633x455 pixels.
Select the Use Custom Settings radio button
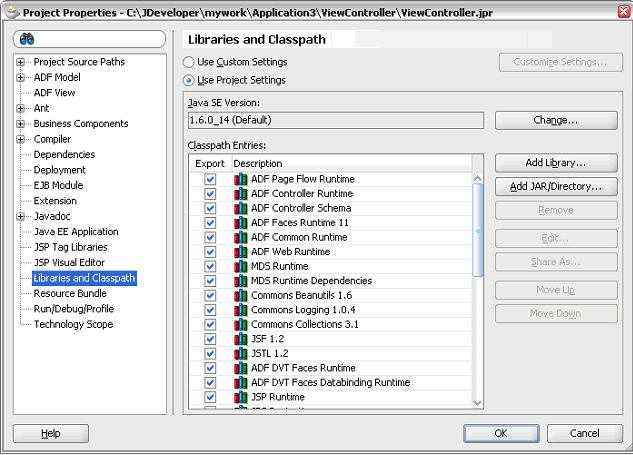tap(190, 62)
